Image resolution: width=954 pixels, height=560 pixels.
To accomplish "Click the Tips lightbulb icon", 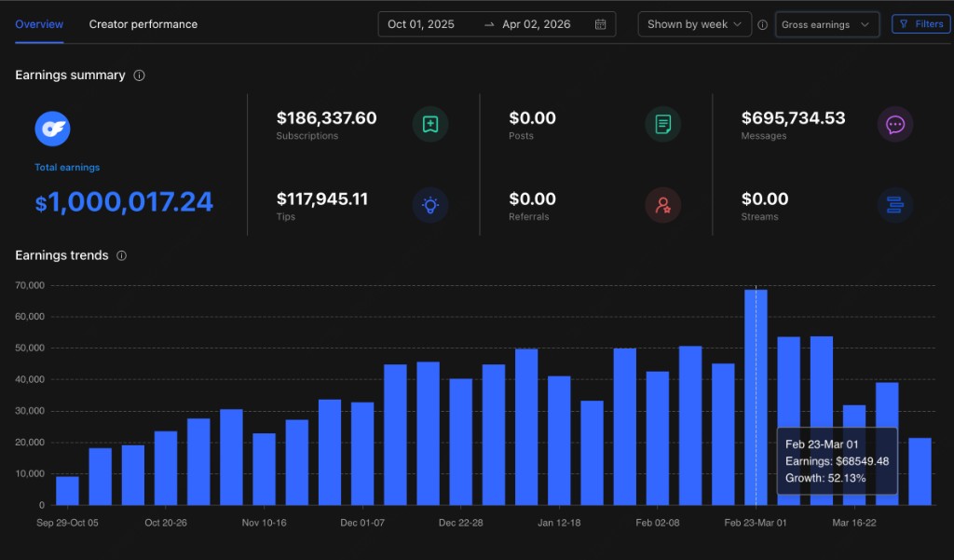I will (429, 205).
